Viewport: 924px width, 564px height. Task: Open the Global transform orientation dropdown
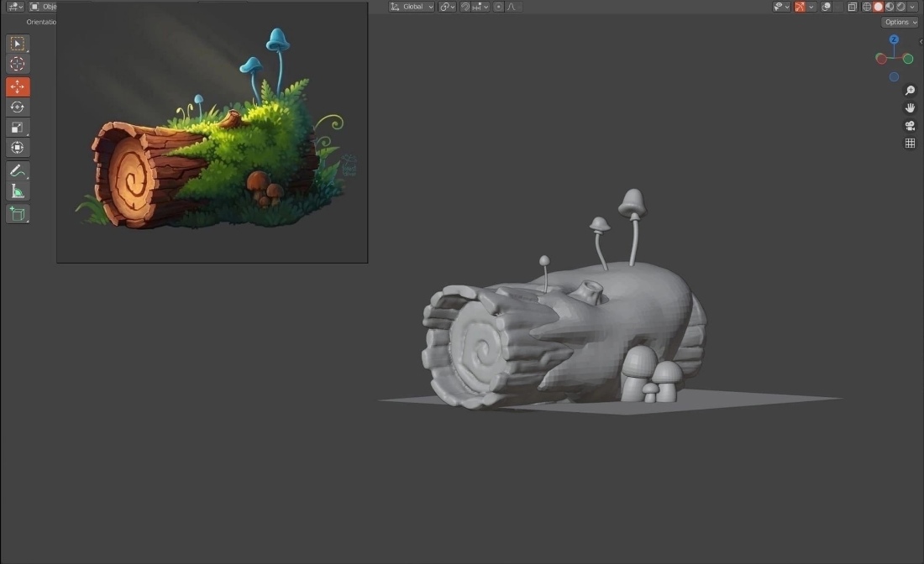click(x=412, y=7)
